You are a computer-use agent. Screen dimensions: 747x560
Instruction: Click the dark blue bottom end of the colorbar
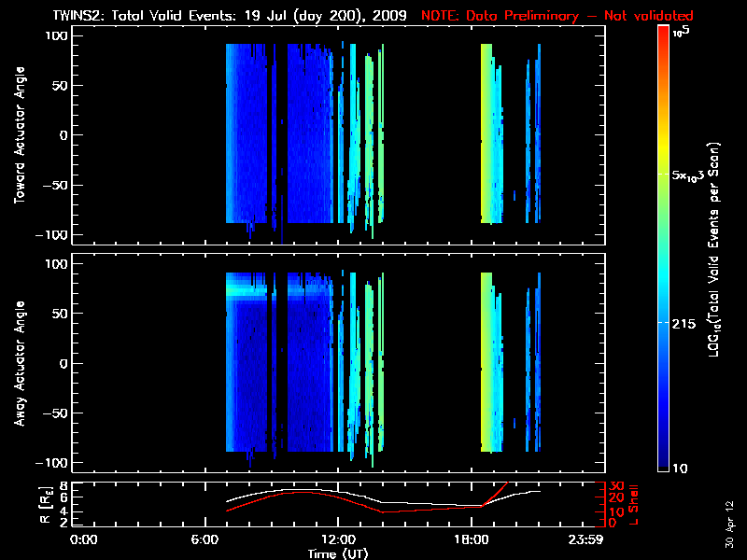663,467
